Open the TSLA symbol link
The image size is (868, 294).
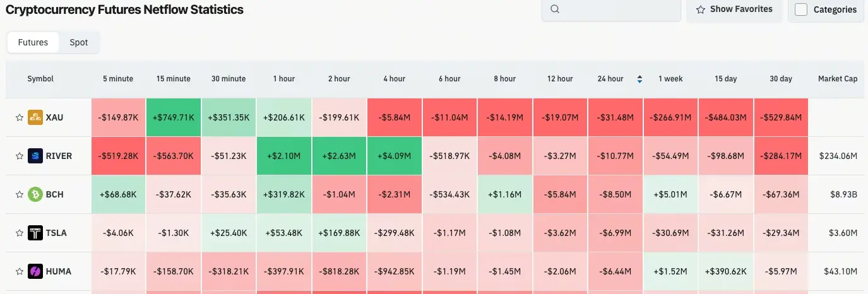pos(56,233)
